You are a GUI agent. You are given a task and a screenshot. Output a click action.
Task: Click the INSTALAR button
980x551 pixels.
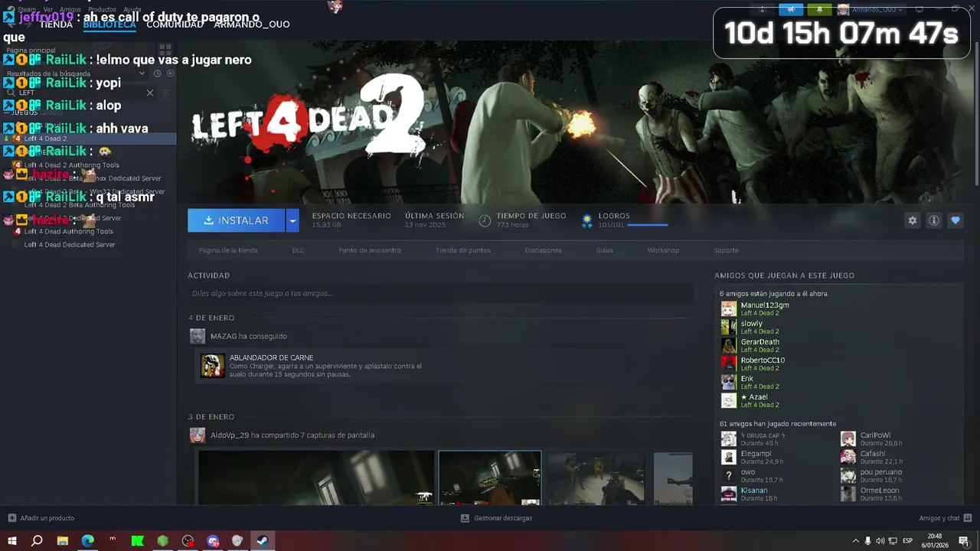point(236,220)
